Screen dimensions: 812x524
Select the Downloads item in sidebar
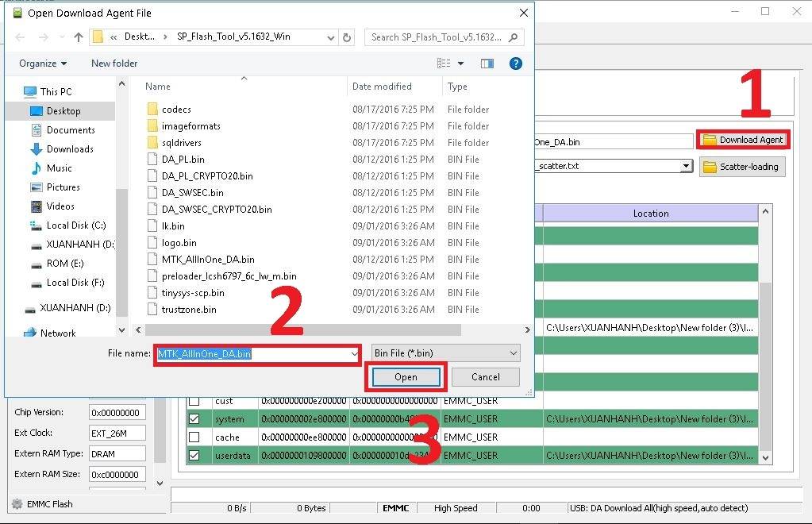click(x=69, y=149)
